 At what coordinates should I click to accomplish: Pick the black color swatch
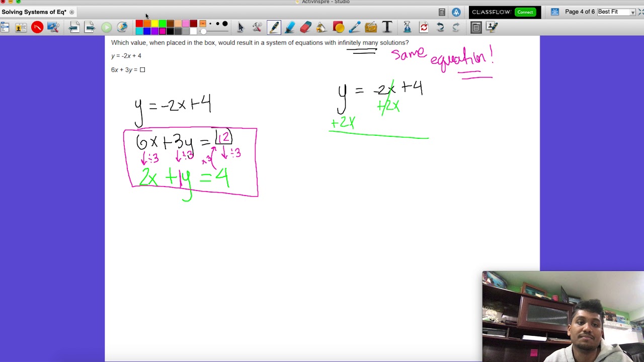coord(170,31)
